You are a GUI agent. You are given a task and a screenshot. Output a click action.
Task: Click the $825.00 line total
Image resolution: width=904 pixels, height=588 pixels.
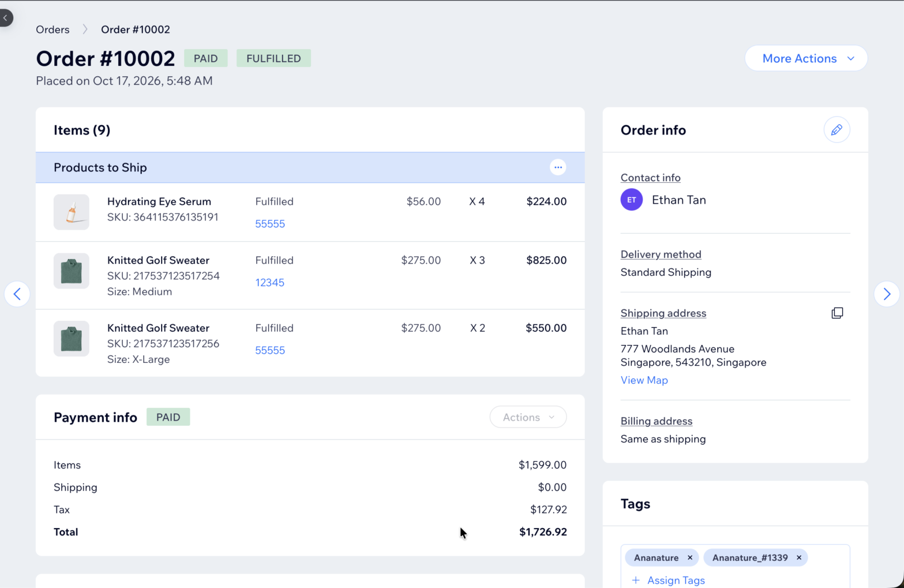(546, 260)
